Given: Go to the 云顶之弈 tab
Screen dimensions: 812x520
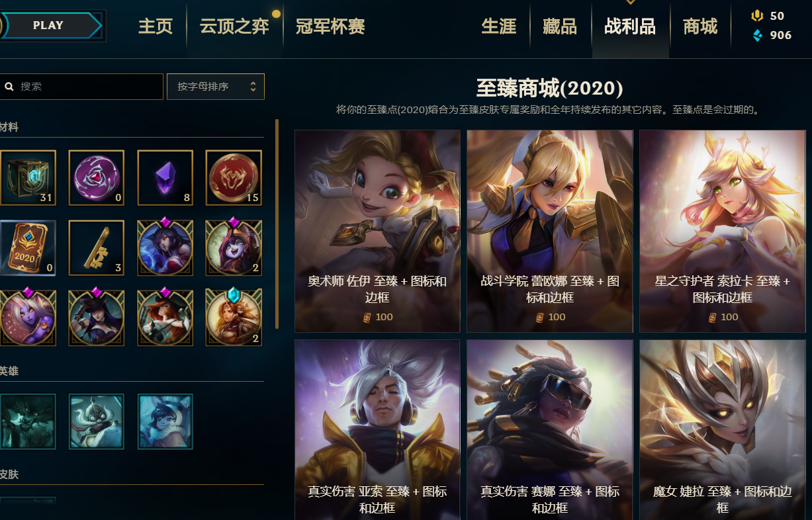Looking at the screenshot, I should (x=234, y=26).
